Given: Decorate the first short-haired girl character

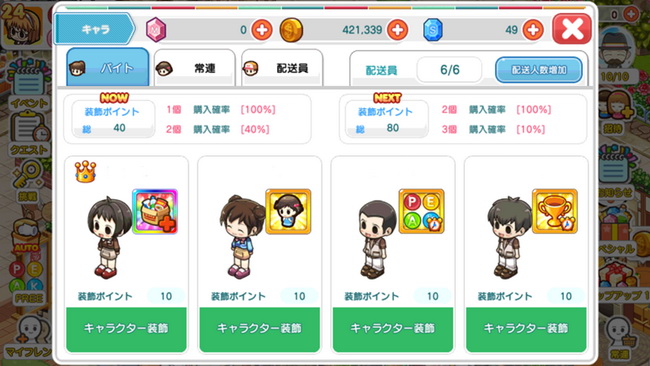Looking at the screenshot, I should coord(126,329).
